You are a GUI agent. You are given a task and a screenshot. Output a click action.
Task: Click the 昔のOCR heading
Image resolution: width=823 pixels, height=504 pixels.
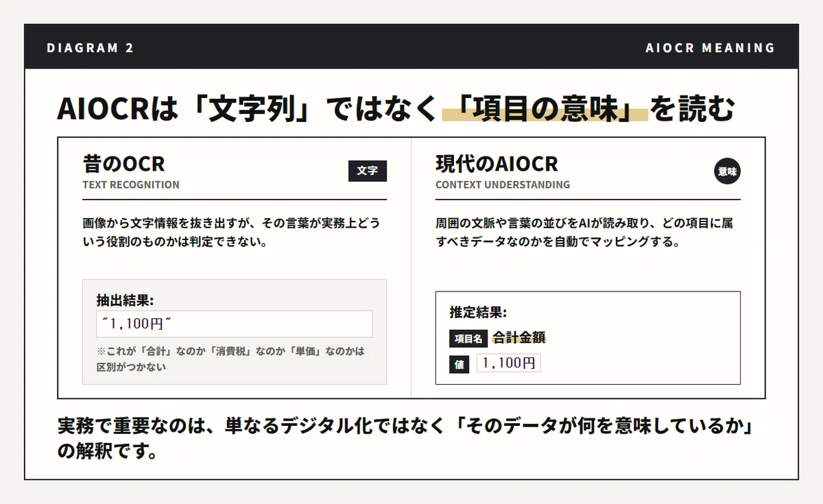pos(123,164)
